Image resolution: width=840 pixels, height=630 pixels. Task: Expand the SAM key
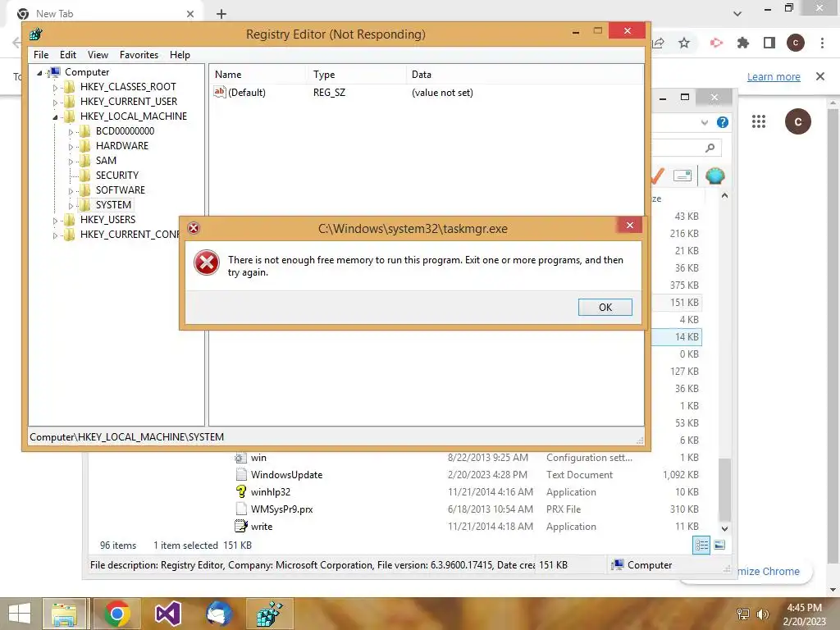[x=71, y=161]
